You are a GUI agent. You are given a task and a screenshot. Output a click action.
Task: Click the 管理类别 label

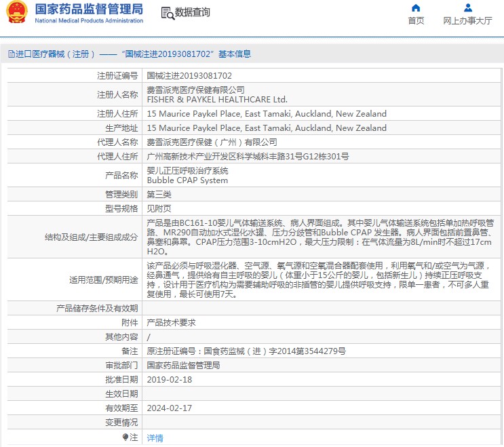click(121, 195)
